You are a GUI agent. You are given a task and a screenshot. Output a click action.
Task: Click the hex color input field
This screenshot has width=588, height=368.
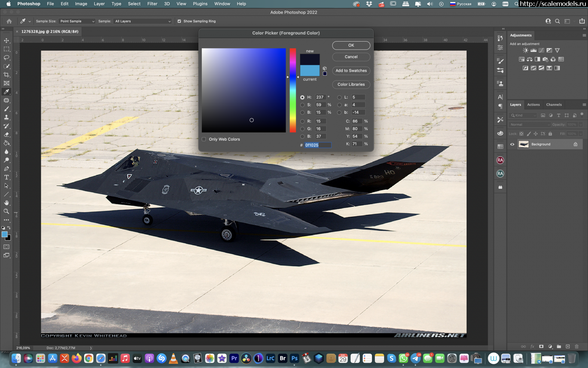click(318, 145)
